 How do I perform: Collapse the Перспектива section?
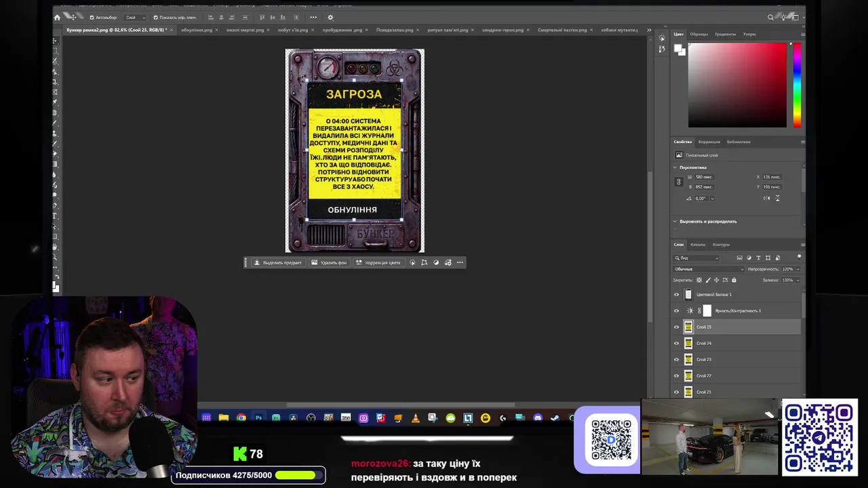click(x=675, y=167)
